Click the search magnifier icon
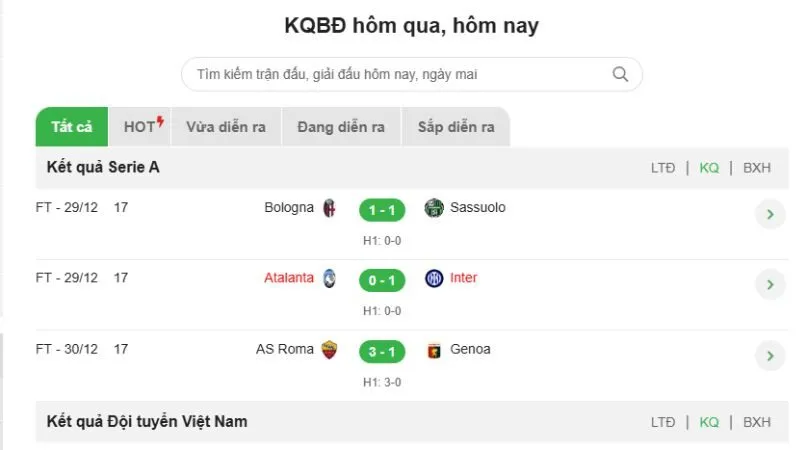800x450 pixels. (620, 74)
